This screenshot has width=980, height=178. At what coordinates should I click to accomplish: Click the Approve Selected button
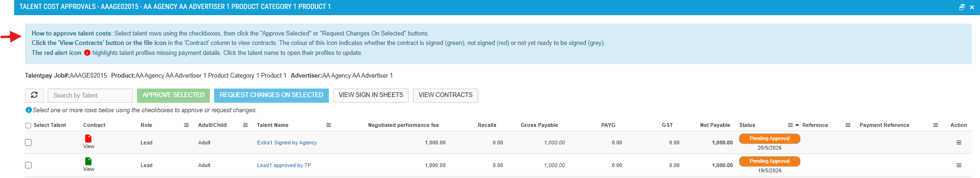(x=173, y=95)
